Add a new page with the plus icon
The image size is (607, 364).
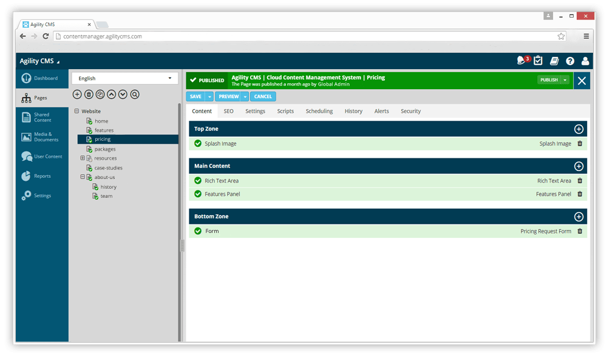pyautogui.click(x=76, y=94)
